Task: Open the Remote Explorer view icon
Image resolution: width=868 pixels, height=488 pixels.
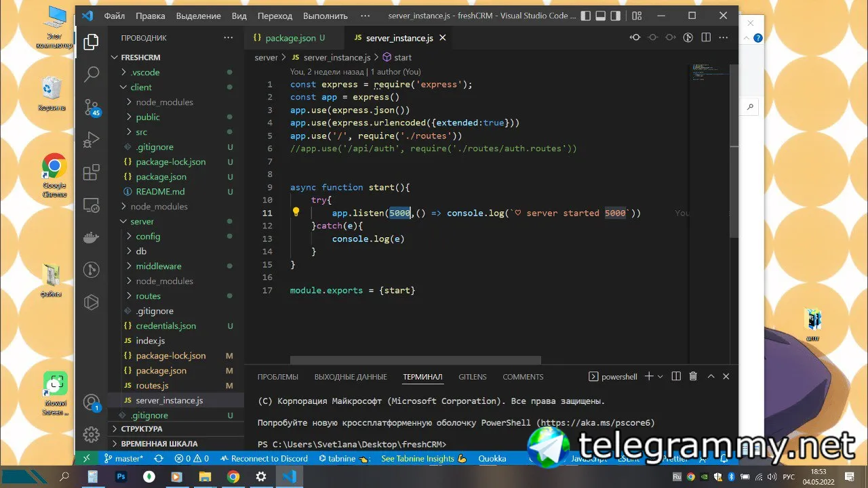Action: (91, 205)
